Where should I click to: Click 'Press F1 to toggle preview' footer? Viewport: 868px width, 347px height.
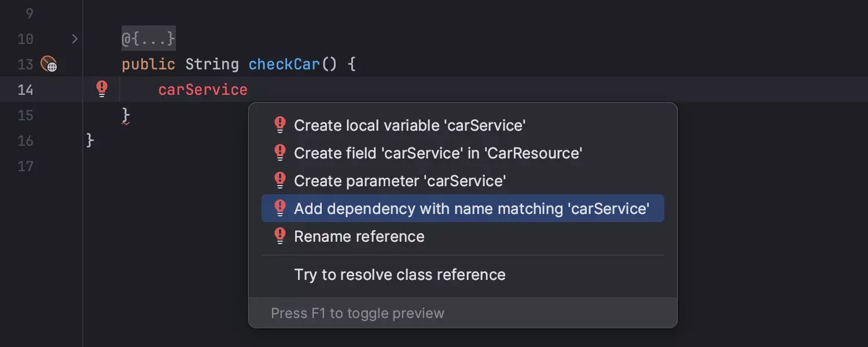[358, 313]
